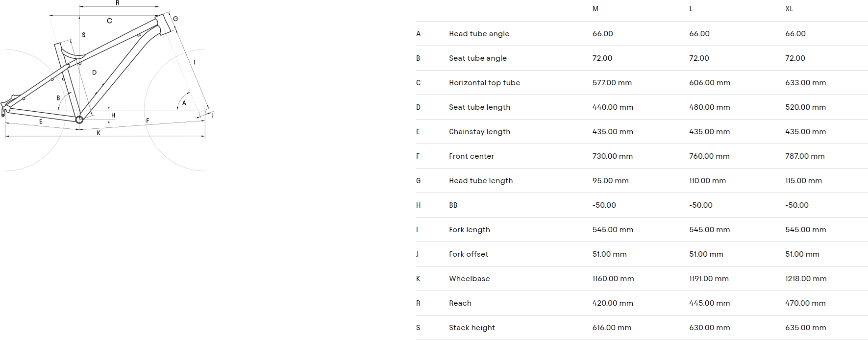The image size is (868, 340).
Task: Click the Wheelbase row label
Action: click(470, 279)
